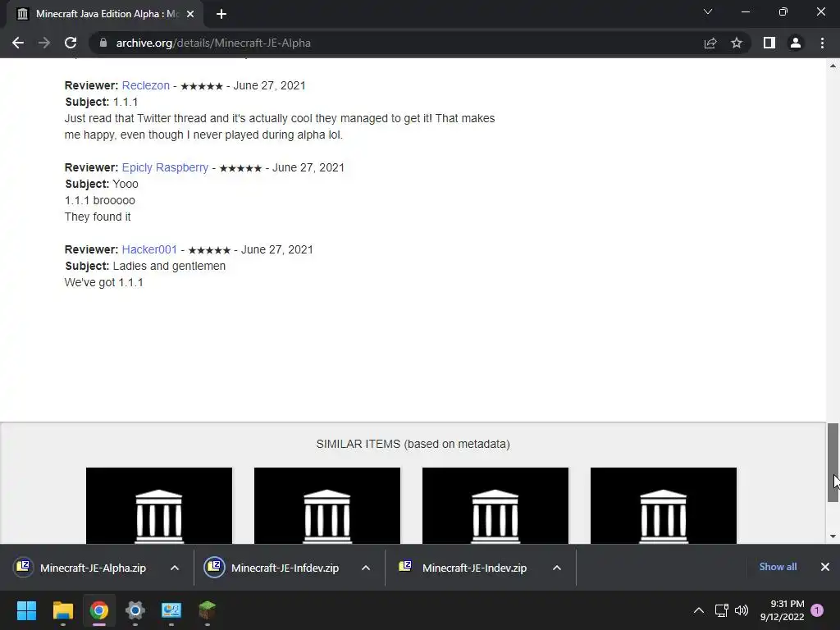Open the network status tray icon

coord(722,610)
